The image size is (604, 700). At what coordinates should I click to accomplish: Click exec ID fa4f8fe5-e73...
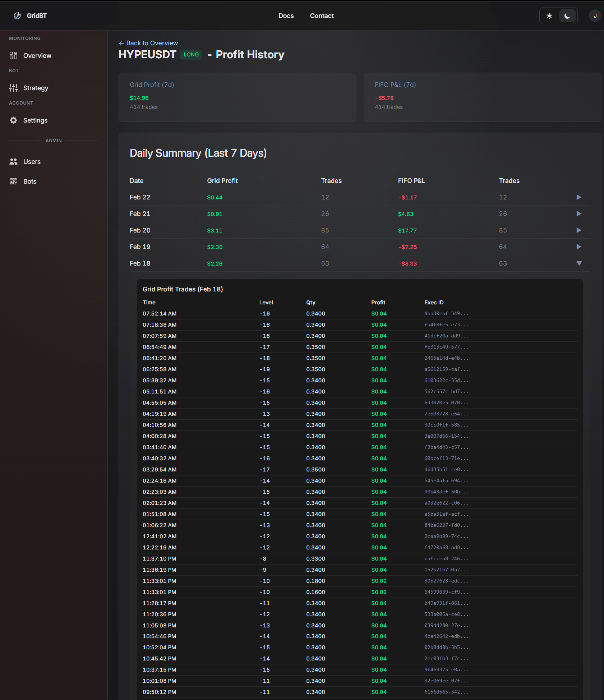(446, 324)
